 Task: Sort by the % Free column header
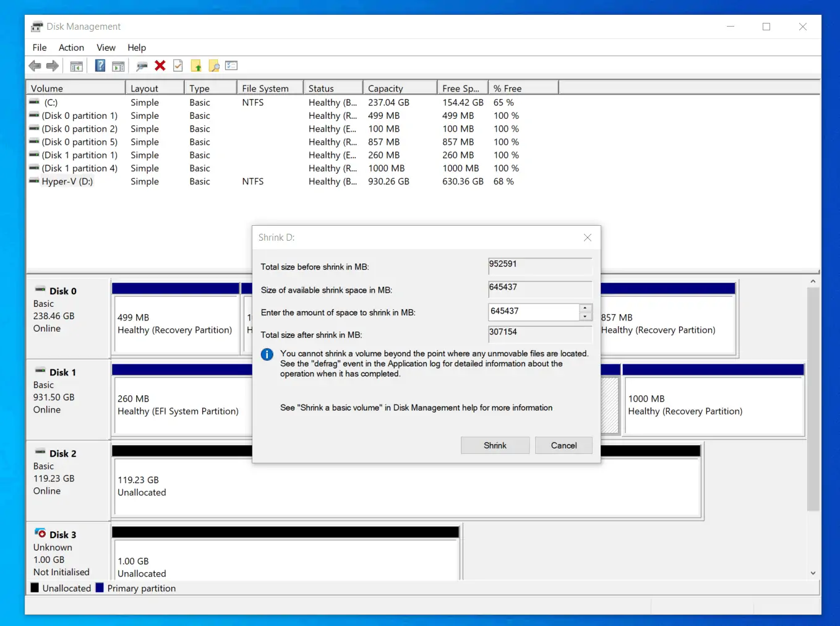click(523, 88)
